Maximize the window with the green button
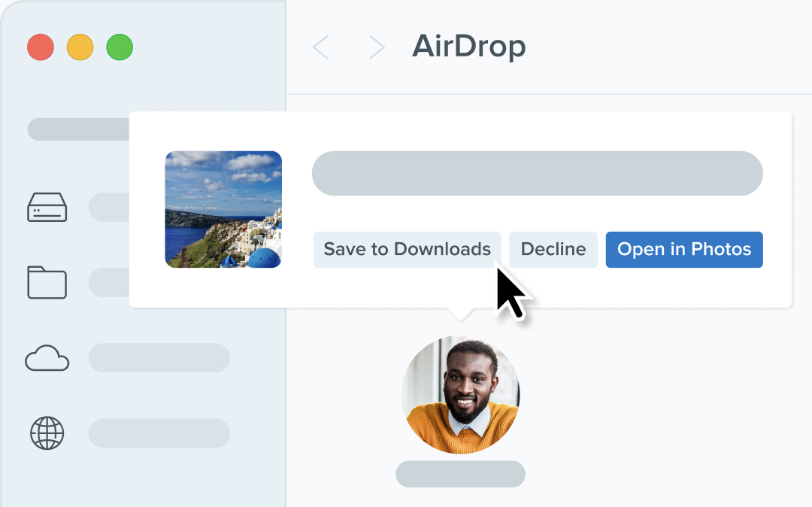The height and width of the screenshot is (507, 812). coord(120,47)
